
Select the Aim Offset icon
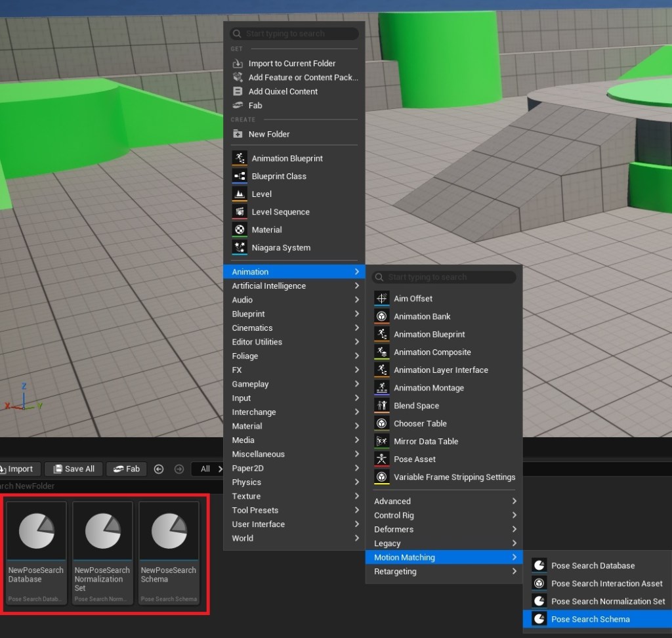(382, 299)
